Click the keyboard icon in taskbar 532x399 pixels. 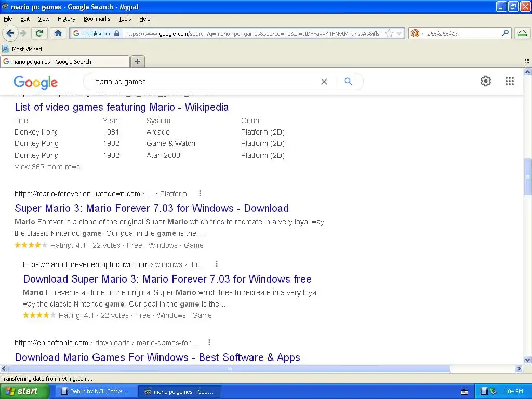[x=464, y=392]
